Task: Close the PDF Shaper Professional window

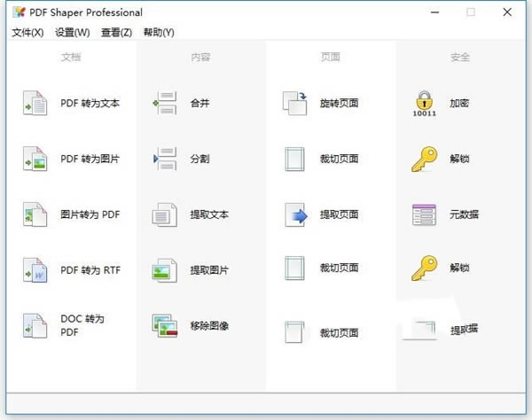Action: (x=507, y=12)
